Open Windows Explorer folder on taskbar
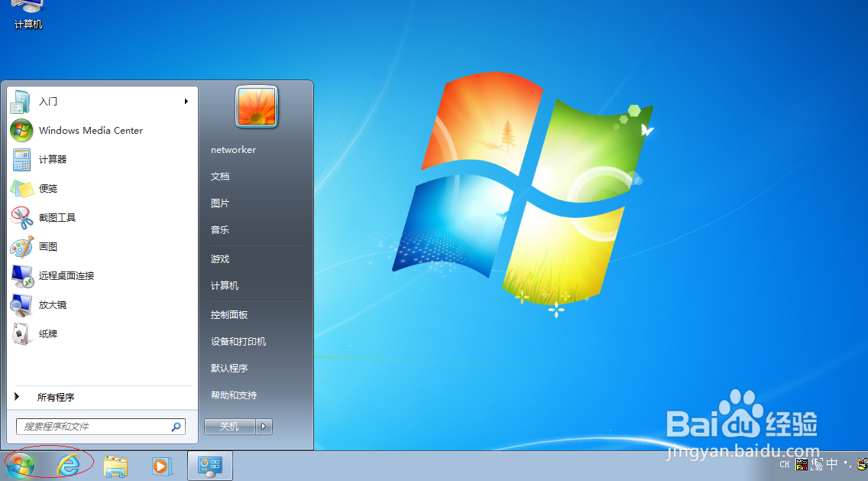Image resolution: width=868 pixels, height=481 pixels. click(115, 466)
